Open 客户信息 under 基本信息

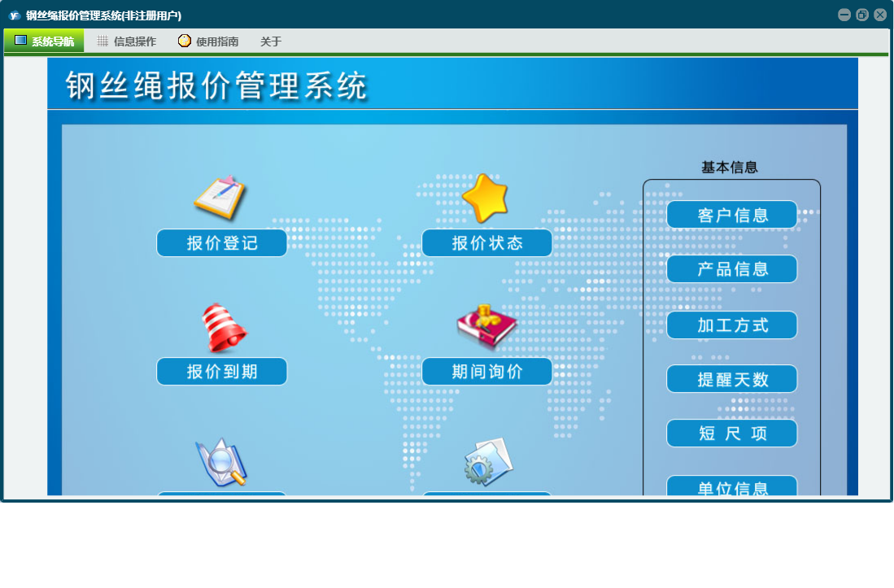coord(732,216)
